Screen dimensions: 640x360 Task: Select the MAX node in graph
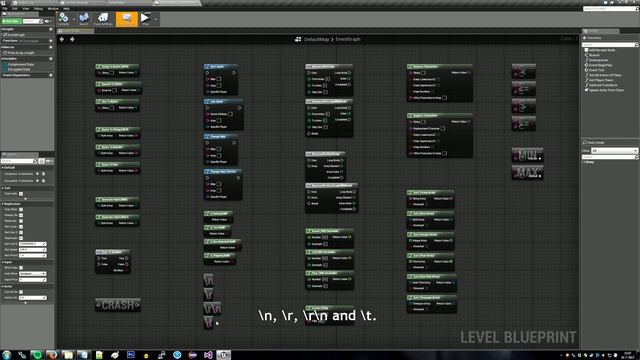tap(527, 173)
